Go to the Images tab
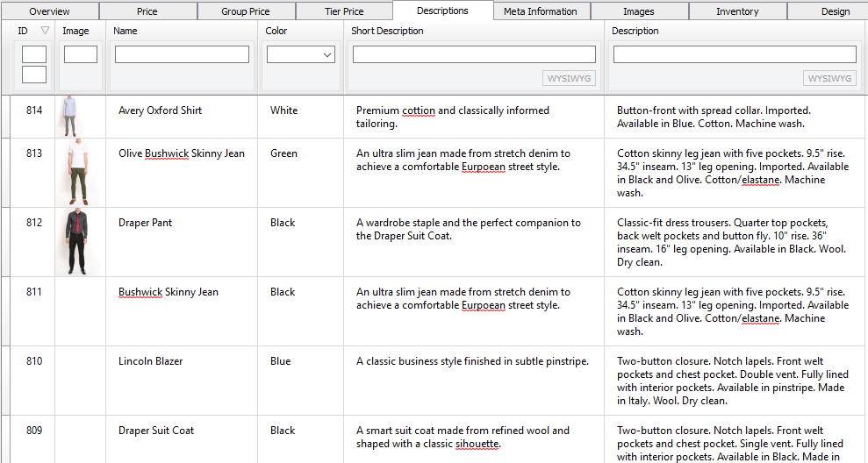The height and width of the screenshot is (463, 868). coord(638,11)
